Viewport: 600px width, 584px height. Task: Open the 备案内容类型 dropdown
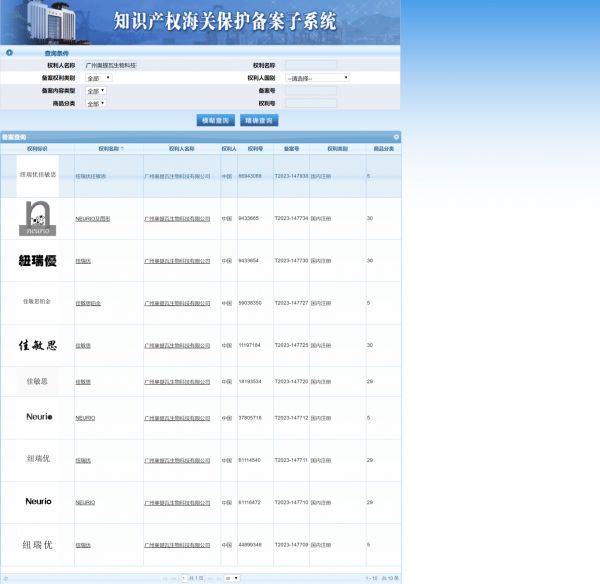click(x=96, y=90)
